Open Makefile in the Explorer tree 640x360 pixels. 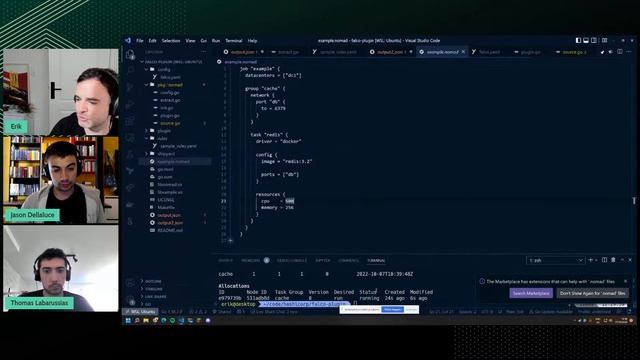tap(166, 208)
